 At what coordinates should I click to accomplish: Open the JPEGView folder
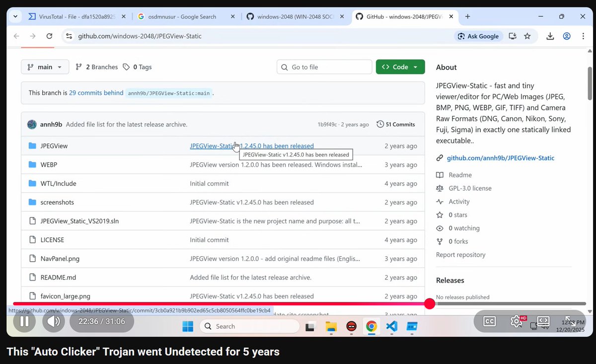point(54,146)
